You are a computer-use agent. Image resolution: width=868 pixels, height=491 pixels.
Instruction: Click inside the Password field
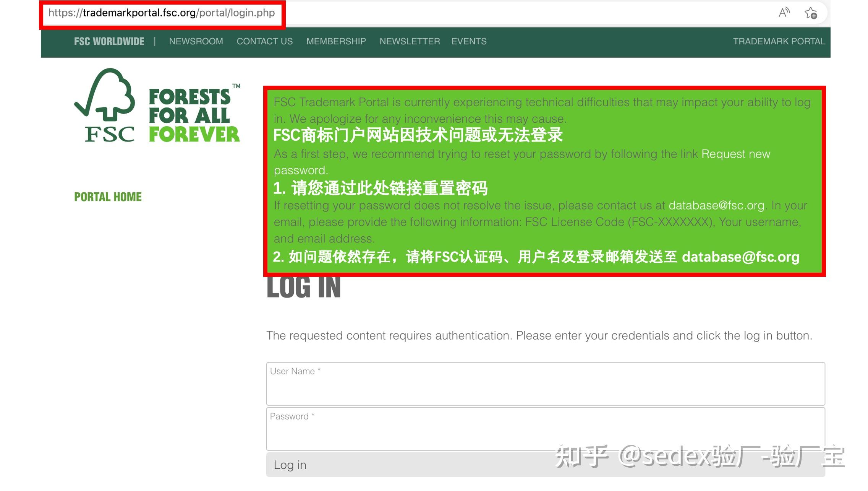tap(544, 428)
